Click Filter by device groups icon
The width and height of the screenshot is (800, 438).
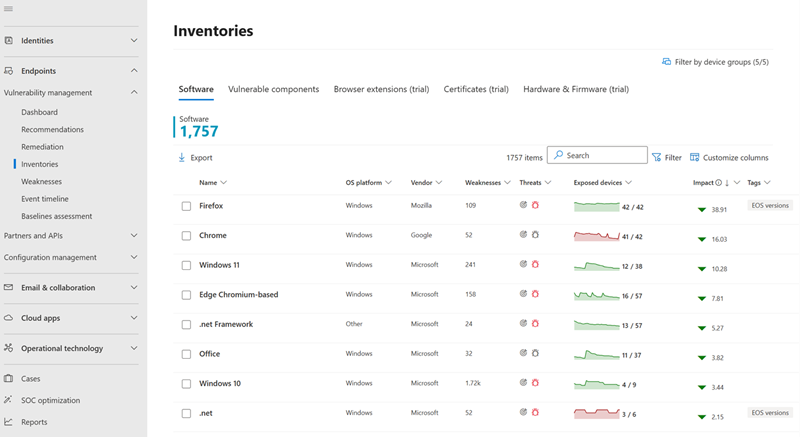[x=667, y=62]
